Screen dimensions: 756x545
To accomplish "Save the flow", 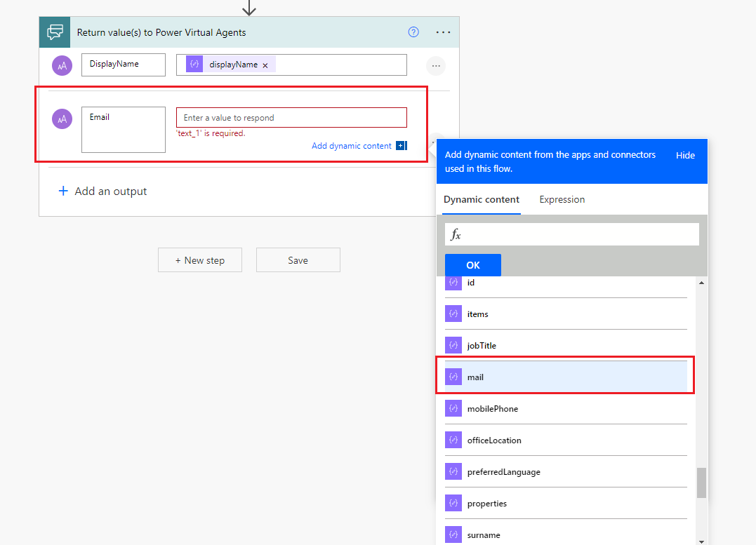I will pos(298,260).
